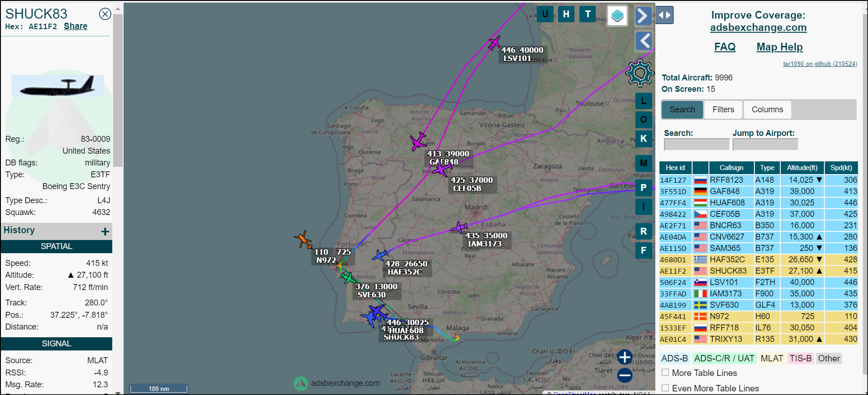Sort table by Hex id column
Viewport: 868px width, 395px height.
click(675, 168)
